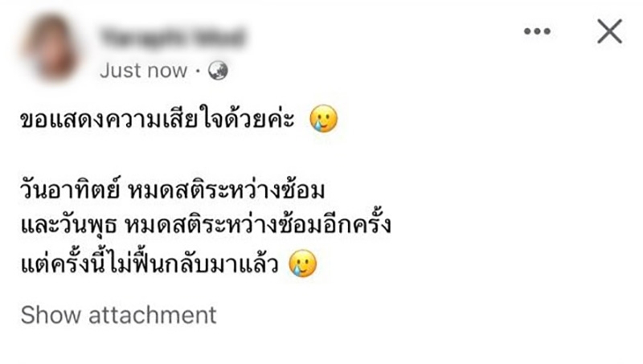Click หมดสติระหว่างซ้อม in the วันอาทิตย์ line
This screenshot has height=364, width=643.
coord(227,190)
